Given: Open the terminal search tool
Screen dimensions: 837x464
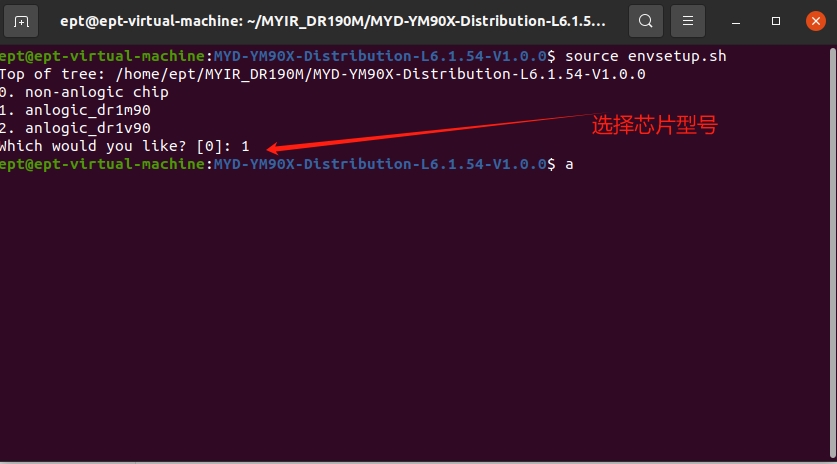Looking at the screenshot, I should [x=645, y=21].
